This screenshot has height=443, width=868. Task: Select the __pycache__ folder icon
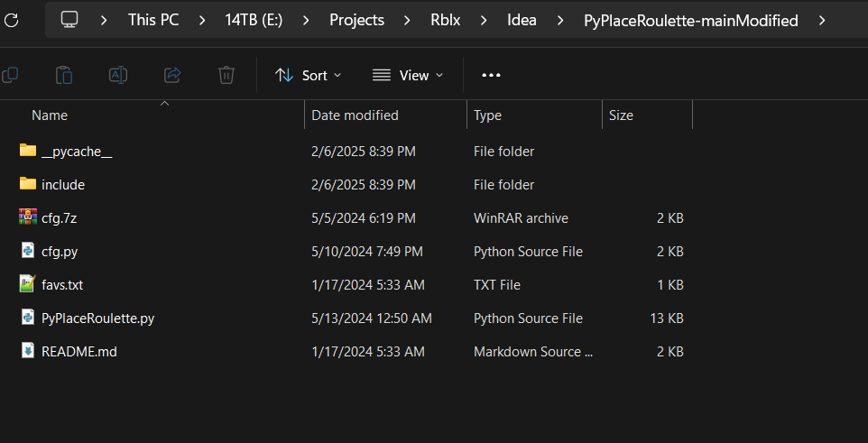click(28, 150)
